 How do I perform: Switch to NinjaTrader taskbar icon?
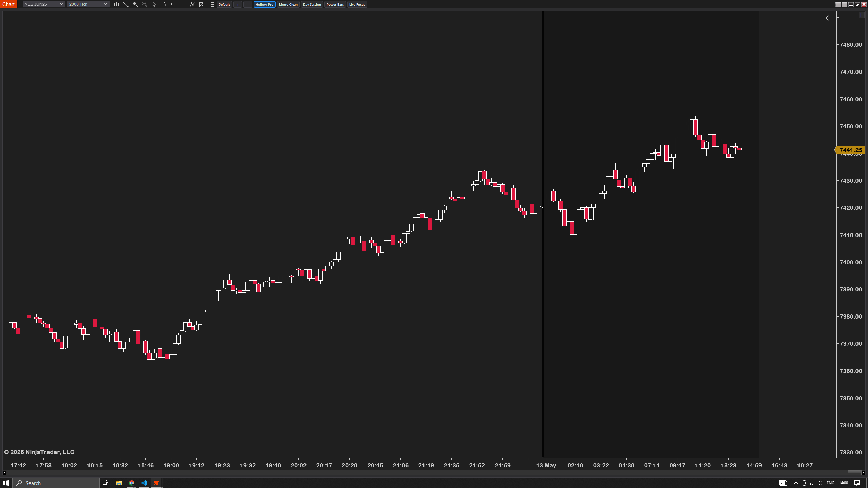click(x=156, y=483)
